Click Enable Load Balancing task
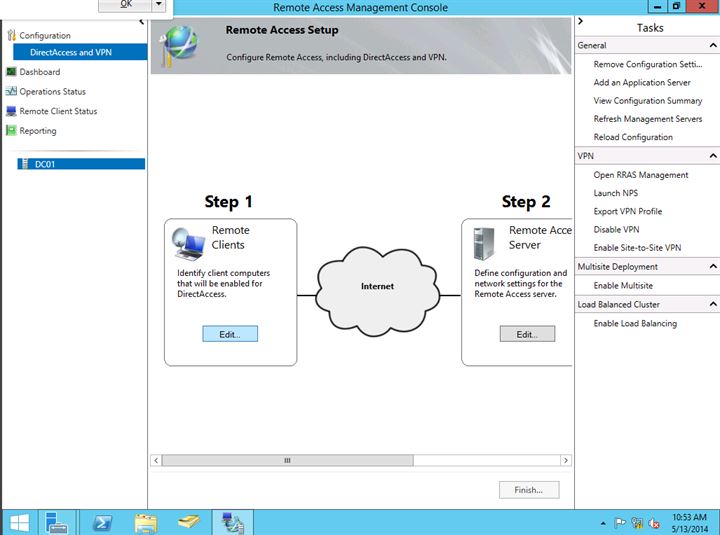Screen dimensions: 720x535 click(635, 323)
